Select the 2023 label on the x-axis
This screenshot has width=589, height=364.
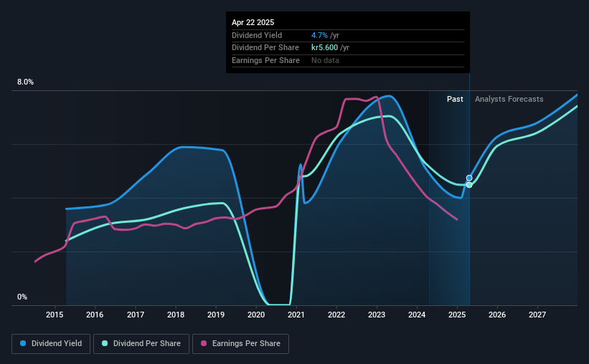pos(377,315)
